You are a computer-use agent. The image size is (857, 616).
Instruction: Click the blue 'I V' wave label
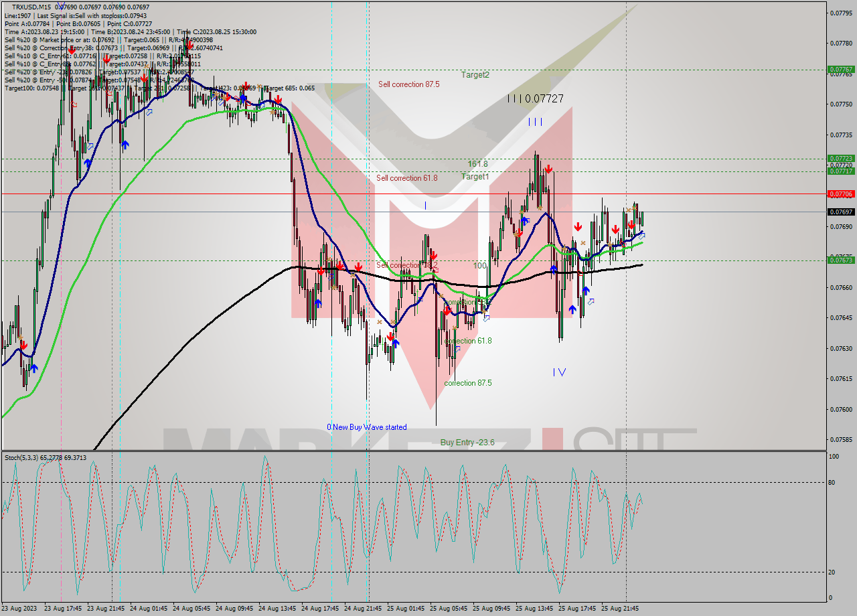[x=560, y=372]
